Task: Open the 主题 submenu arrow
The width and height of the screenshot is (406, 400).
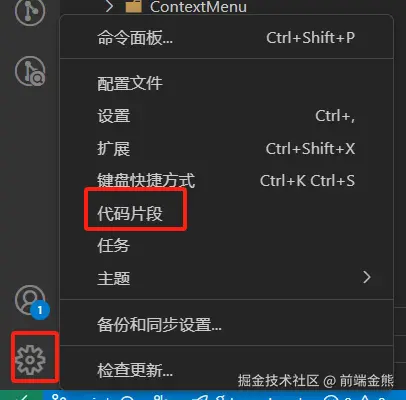Action: (367, 277)
